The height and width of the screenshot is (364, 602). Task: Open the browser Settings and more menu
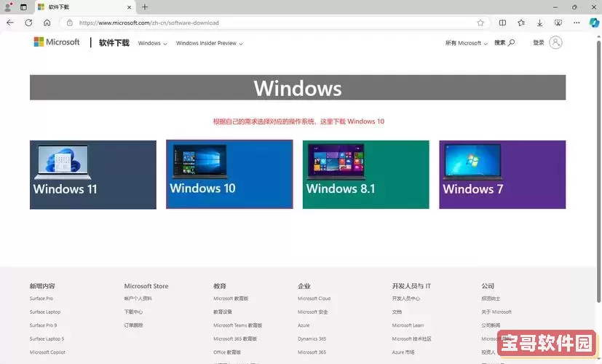click(x=577, y=23)
